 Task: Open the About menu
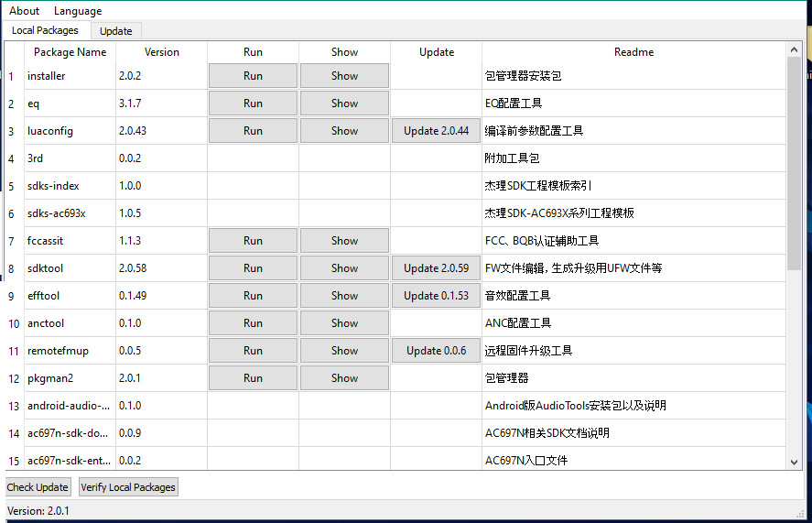(x=24, y=11)
